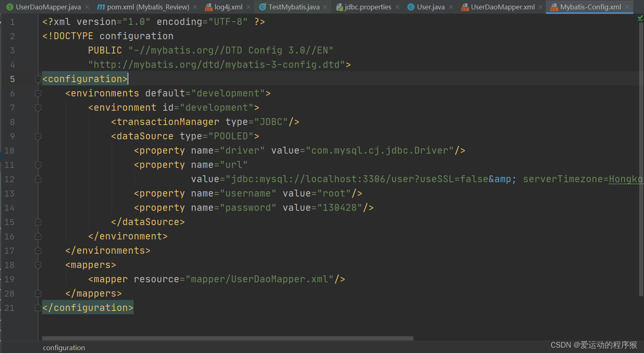644x353 pixels.
Task: Select Mybatis-Config.xml tab
Action: [x=590, y=7]
